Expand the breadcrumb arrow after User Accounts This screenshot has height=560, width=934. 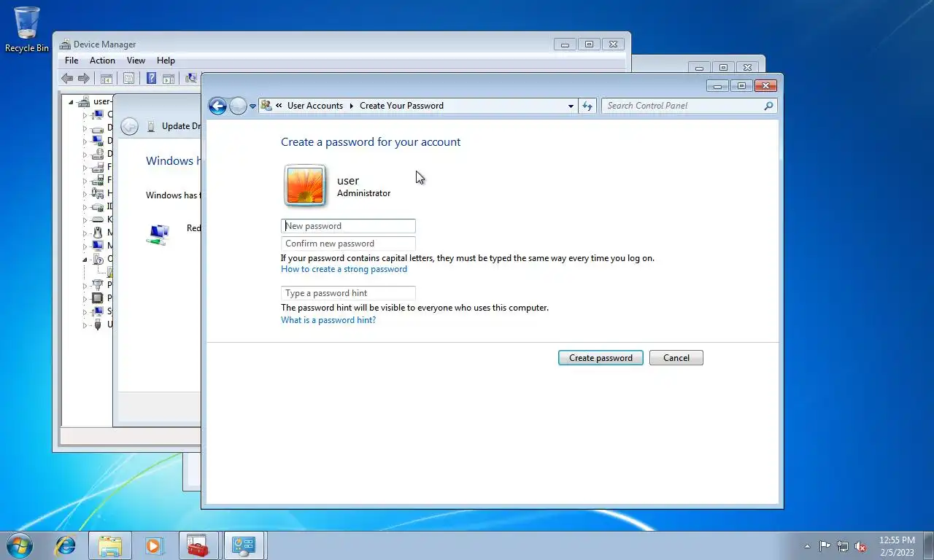pos(351,106)
